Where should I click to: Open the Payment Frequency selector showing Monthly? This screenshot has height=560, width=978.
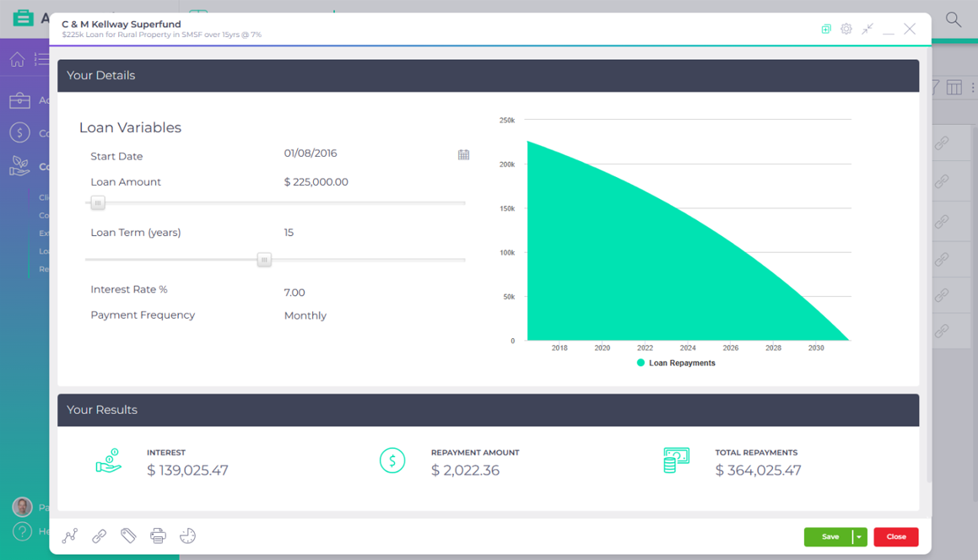[x=305, y=315]
